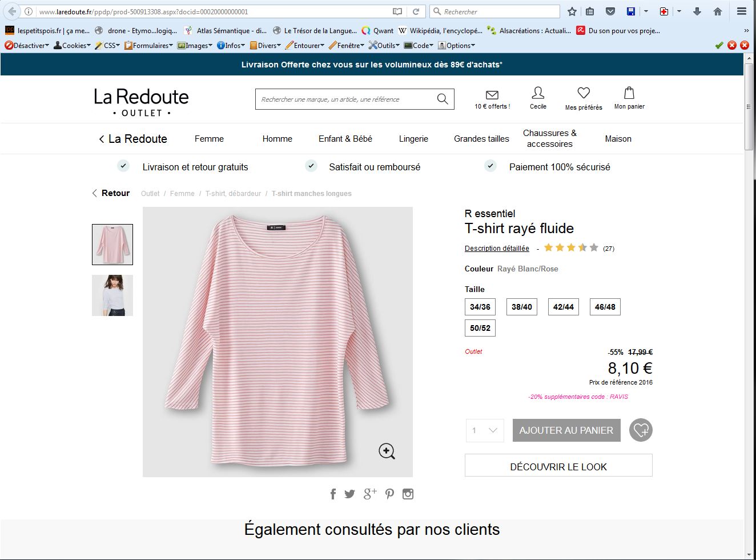Image resolution: width=756 pixels, height=560 pixels.
Task: Expand the Images developer toolbar menu
Action: (x=195, y=46)
